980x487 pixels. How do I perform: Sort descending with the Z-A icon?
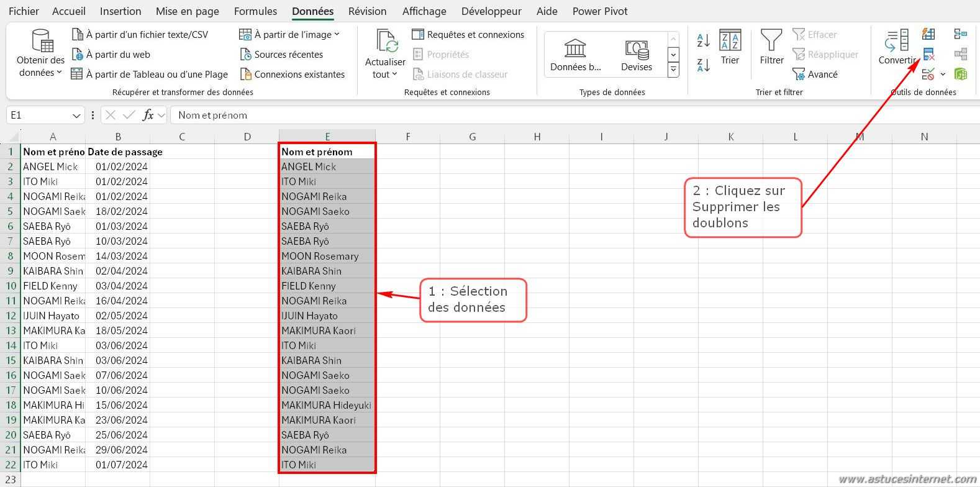(x=703, y=65)
